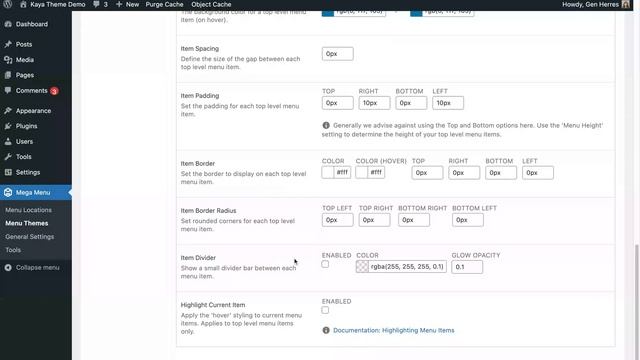
Task: Click Item Border Bottom width input
Action: (x=501, y=173)
